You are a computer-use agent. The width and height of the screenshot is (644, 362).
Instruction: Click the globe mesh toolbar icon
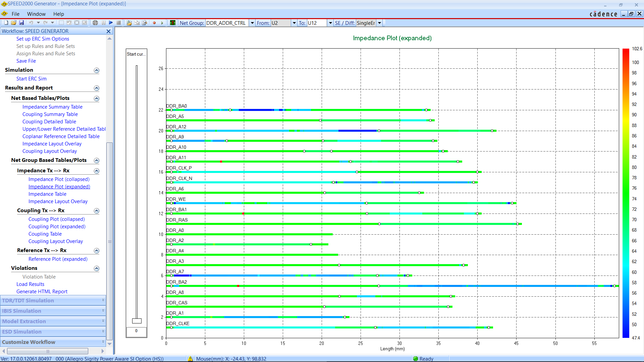coord(95,23)
